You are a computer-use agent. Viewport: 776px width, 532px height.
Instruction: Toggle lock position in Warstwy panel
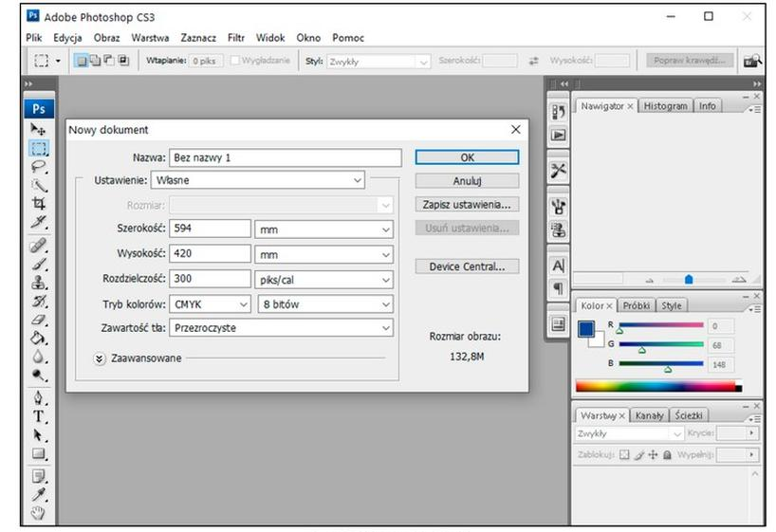coord(654,454)
